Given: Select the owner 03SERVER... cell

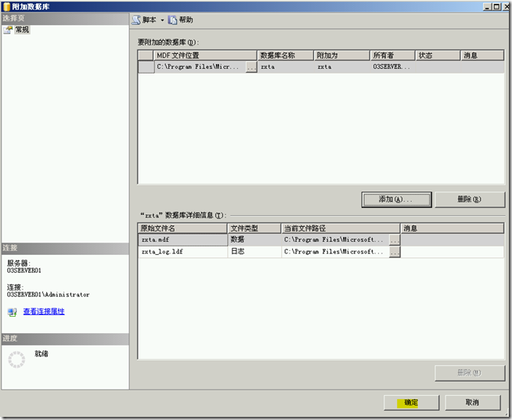Looking at the screenshot, I should coord(392,67).
